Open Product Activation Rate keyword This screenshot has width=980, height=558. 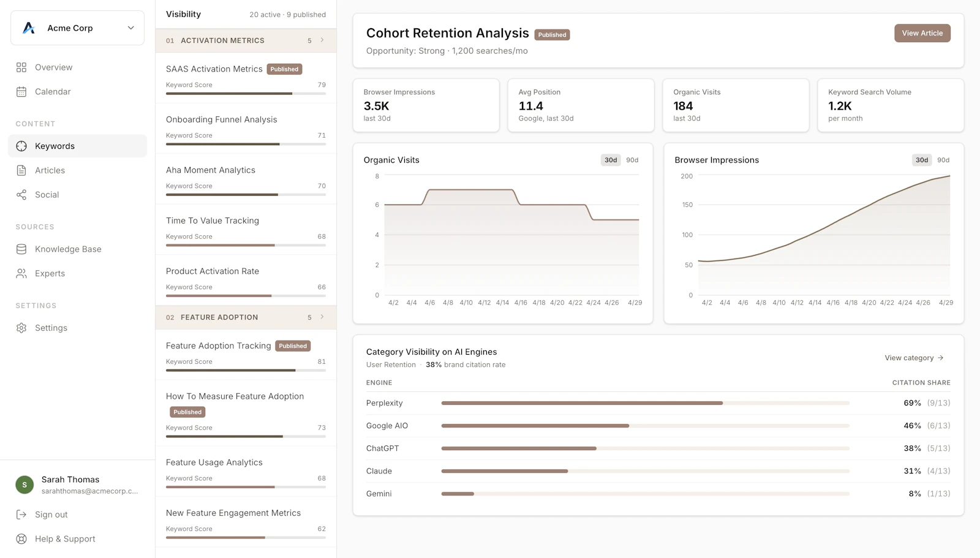coord(246,280)
